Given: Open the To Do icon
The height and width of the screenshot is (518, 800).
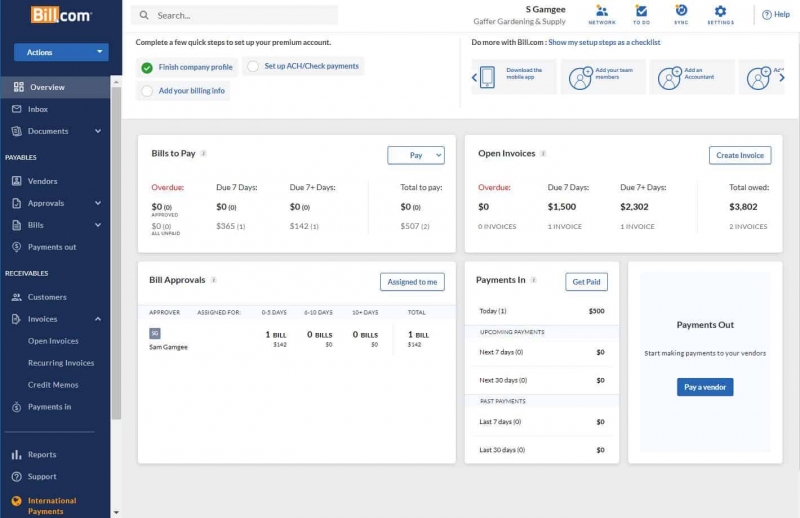Looking at the screenshot, I should point(641,11).
